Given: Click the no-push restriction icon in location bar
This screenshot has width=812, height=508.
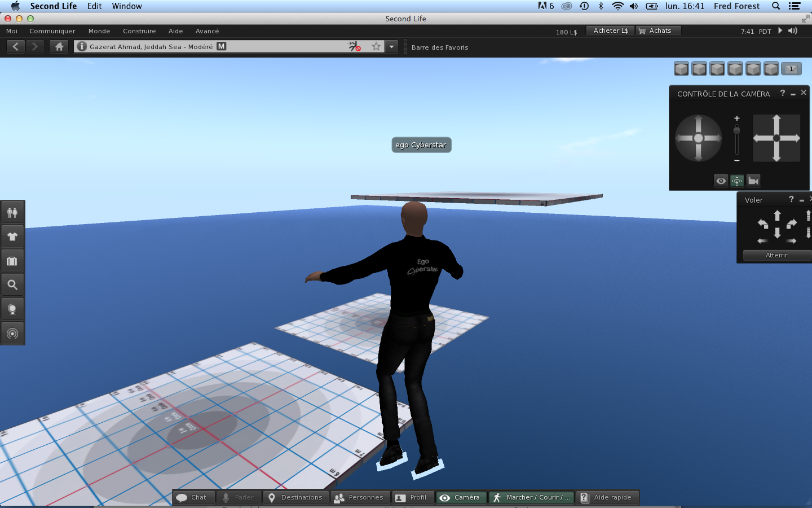Looking at the screenshot, I should 354,46.
